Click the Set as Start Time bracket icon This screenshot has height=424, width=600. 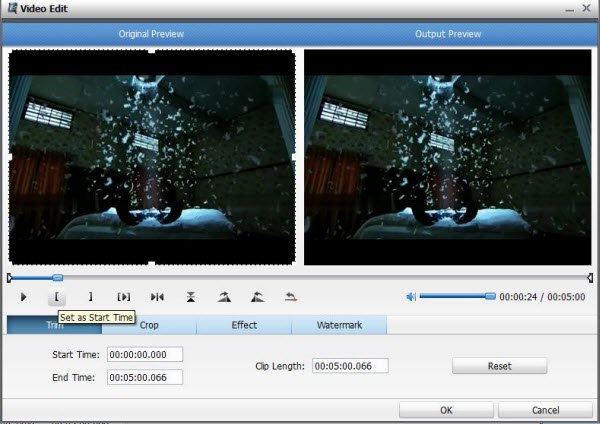pos(57,297)
